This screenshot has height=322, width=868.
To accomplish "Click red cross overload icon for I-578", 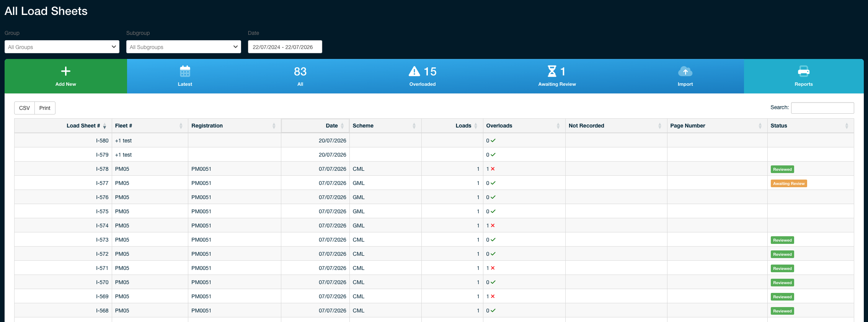I will point(493,169).
